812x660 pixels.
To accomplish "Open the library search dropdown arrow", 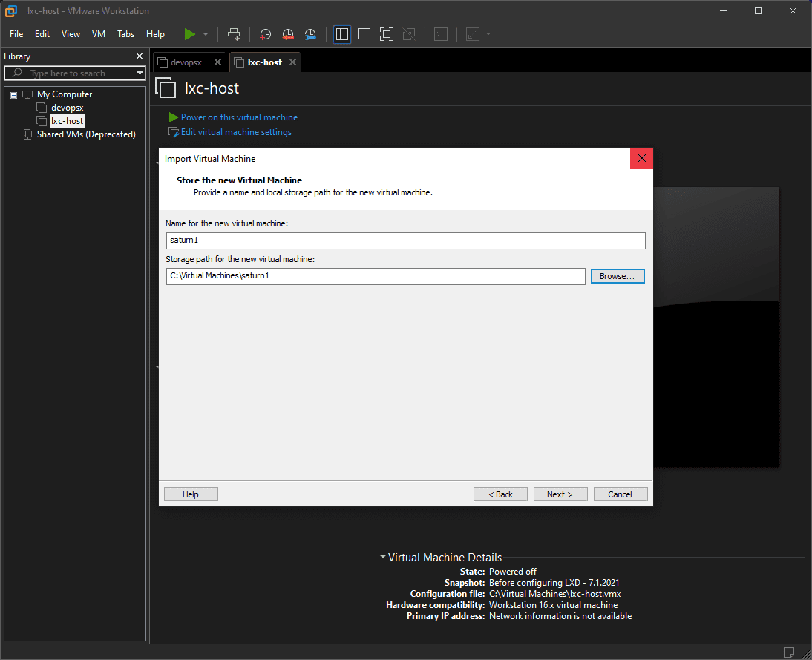I will tap(140, 73).
